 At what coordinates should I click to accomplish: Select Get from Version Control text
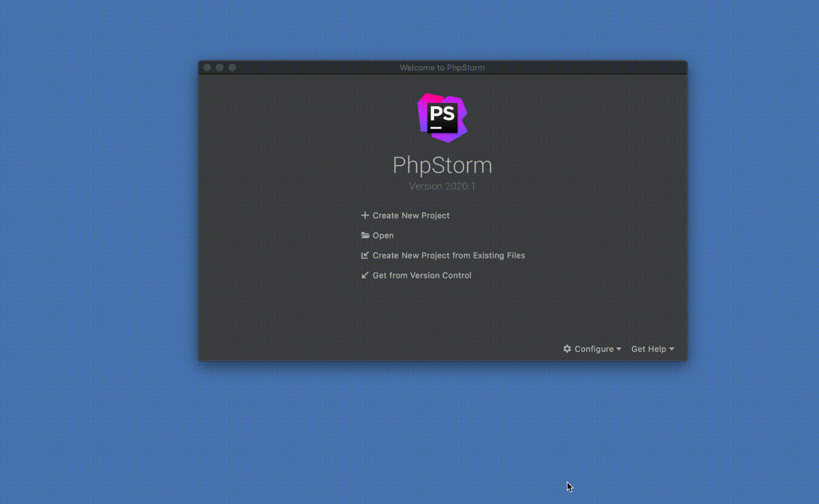421,275
